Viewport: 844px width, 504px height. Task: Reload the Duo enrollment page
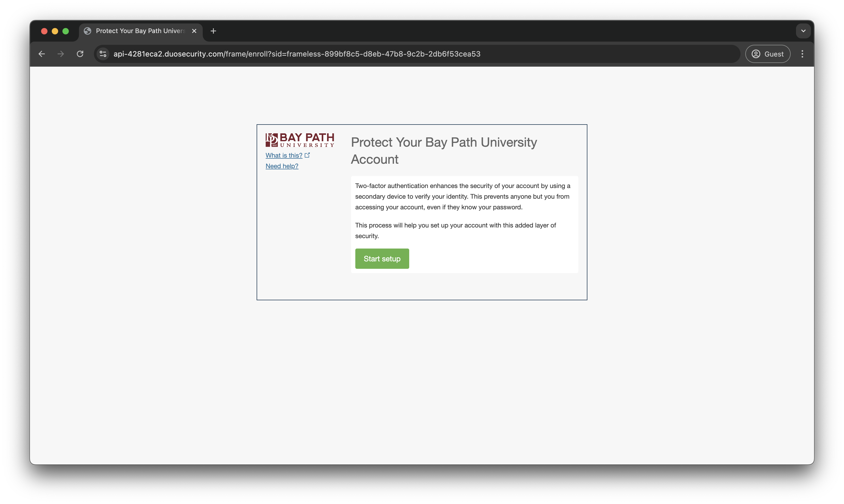point(80,54)
